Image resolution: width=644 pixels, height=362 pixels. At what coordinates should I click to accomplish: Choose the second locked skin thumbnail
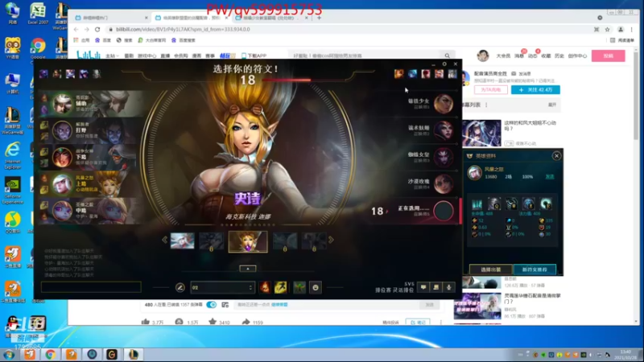(x=211, y=241)
